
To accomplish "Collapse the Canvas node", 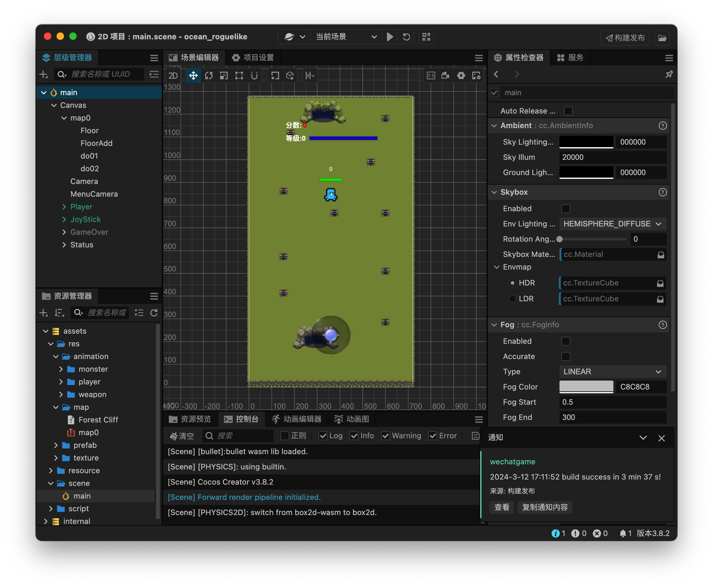I will point(54,105).
